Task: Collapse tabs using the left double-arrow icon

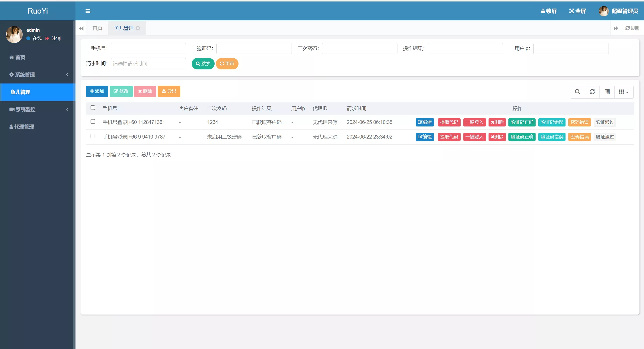Action: click(x=81, y=28)
